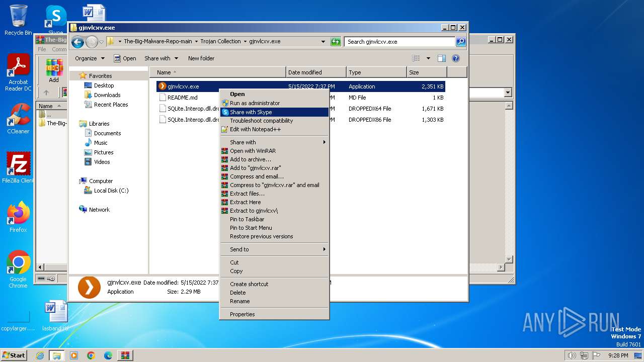Image resolution: width=644 pixels, height=362 pixels.
Task: Open FileZilla Client desktop icon
Action: tap(18, 168)
